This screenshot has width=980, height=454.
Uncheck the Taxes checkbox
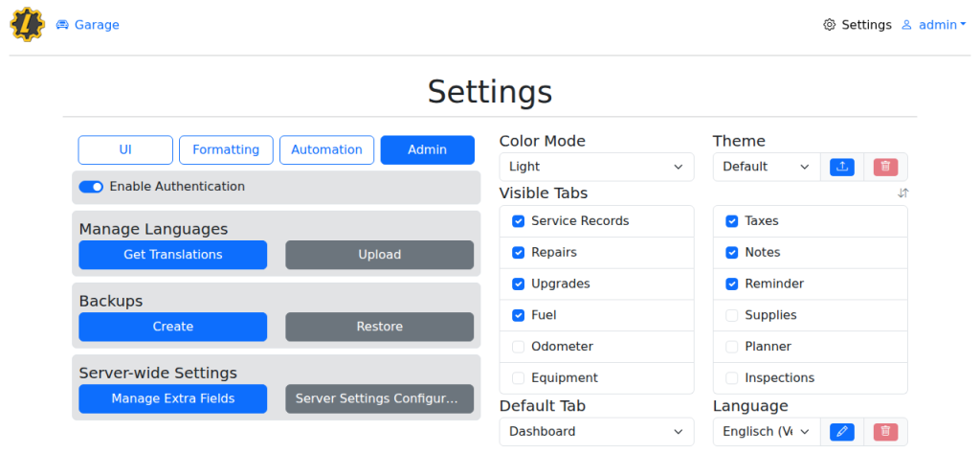(732, 221)
